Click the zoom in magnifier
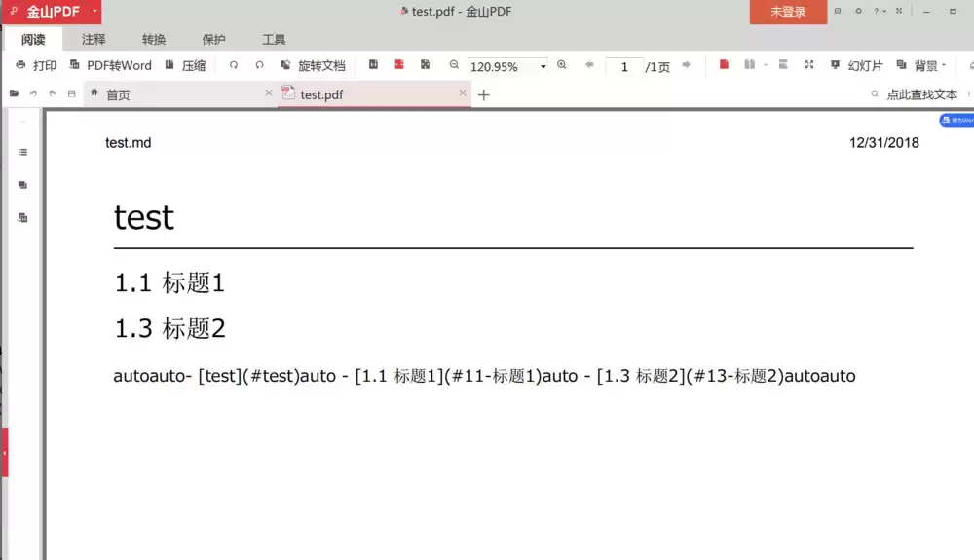The width and height of the screenshot is (974, 560). click(562, 64)
